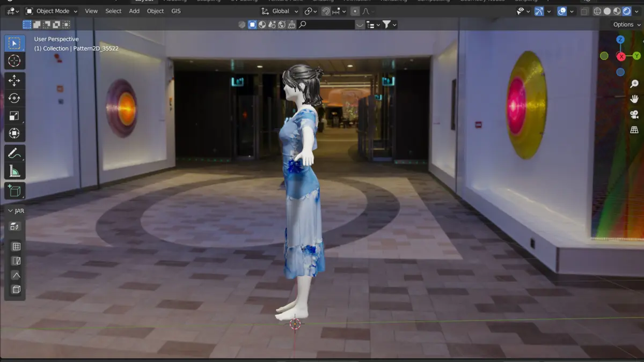Image resolution: width=644 pixels, height=362 pixels.
Task: Toggle viewport gizmos visibility
Action: click(x=539, y=11)
